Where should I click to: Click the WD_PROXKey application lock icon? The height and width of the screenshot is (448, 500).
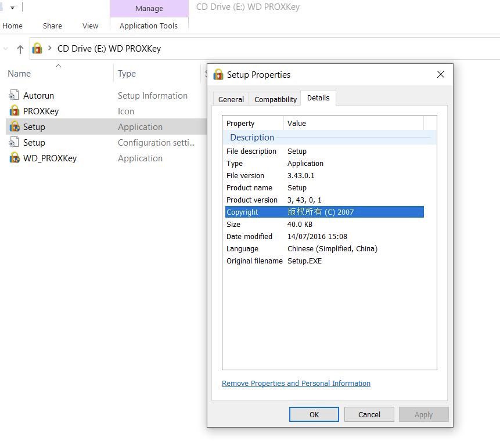coord(15,158)
